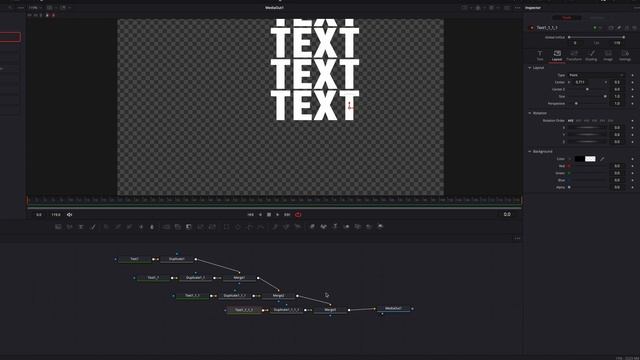Mute audio with the speaker icon

(69, 214)
